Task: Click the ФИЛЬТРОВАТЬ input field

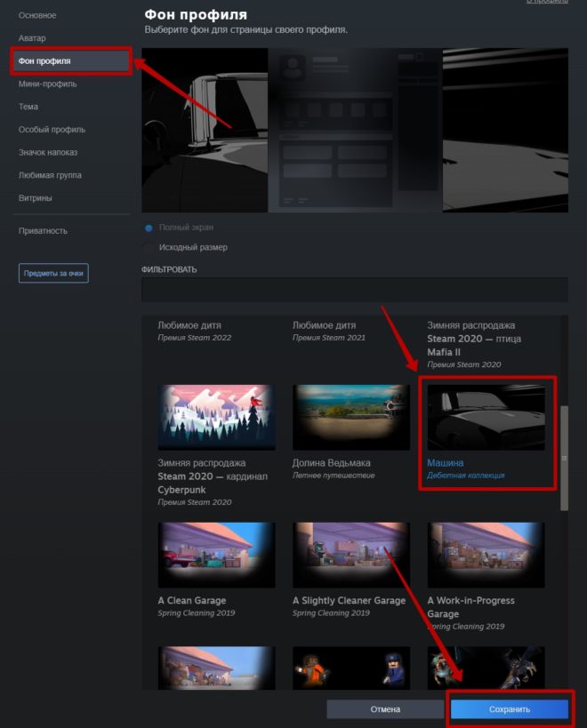Action: tap(354, 290)
